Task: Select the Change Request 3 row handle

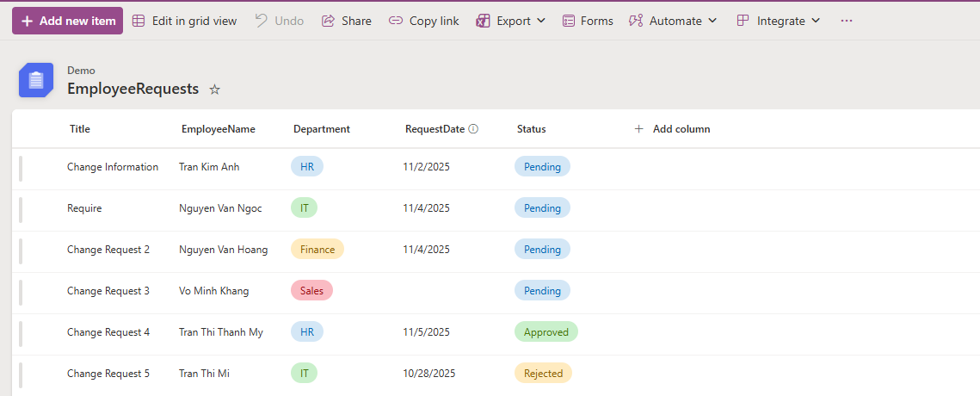Action: coord(21,292)
